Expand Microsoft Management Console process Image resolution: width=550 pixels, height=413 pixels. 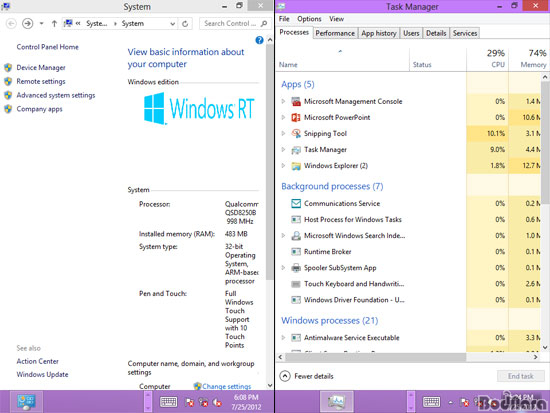point(283,101)
